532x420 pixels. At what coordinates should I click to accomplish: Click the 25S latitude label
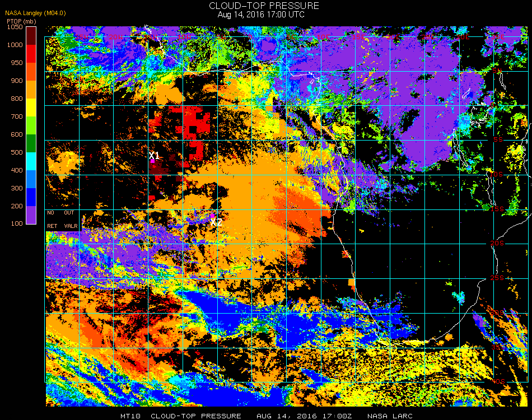[x=497, y=278]
